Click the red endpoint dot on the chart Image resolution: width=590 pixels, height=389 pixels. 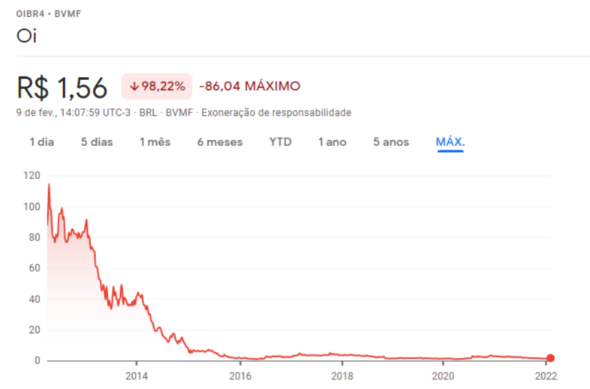click(x=550, y=358)
